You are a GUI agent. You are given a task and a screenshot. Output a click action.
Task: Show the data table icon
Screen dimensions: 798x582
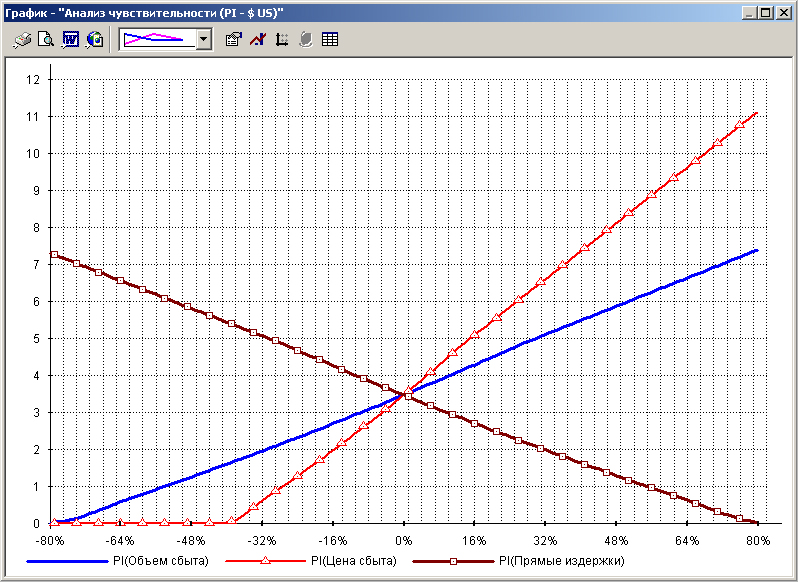point(330,39)
